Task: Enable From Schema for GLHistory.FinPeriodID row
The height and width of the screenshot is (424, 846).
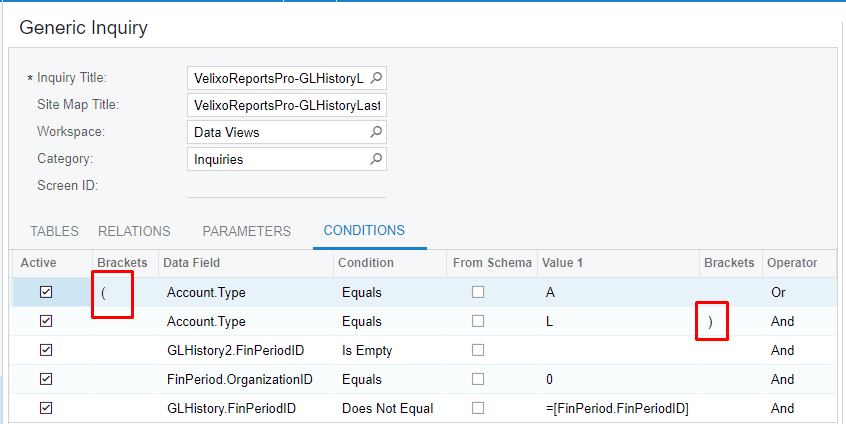Action: [x=478, y=408]
